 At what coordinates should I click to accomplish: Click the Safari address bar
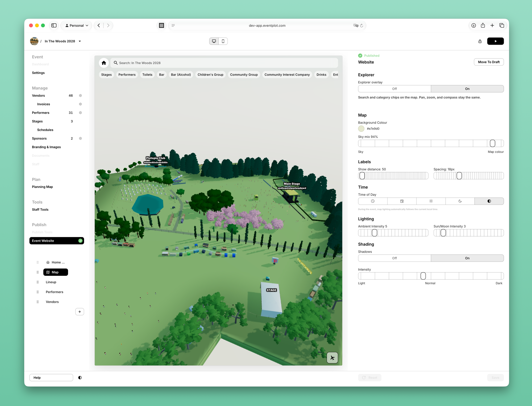[267, 26]
